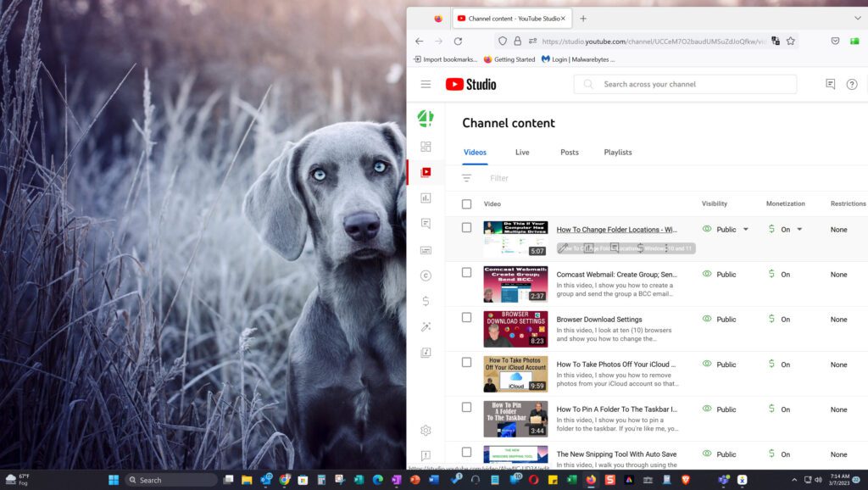868x490 pixels.
Task: Open the Settings gear in sidebar
Action: point(426,430)
